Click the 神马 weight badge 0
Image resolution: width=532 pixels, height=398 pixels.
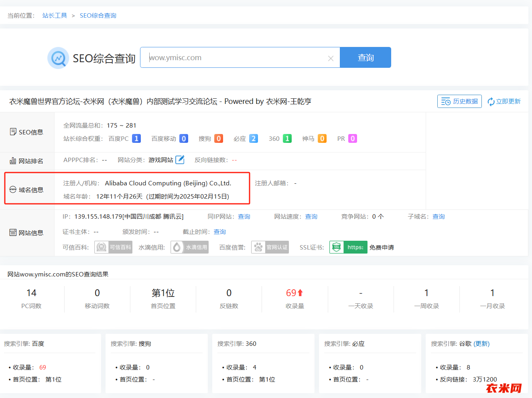click(322, 138)
